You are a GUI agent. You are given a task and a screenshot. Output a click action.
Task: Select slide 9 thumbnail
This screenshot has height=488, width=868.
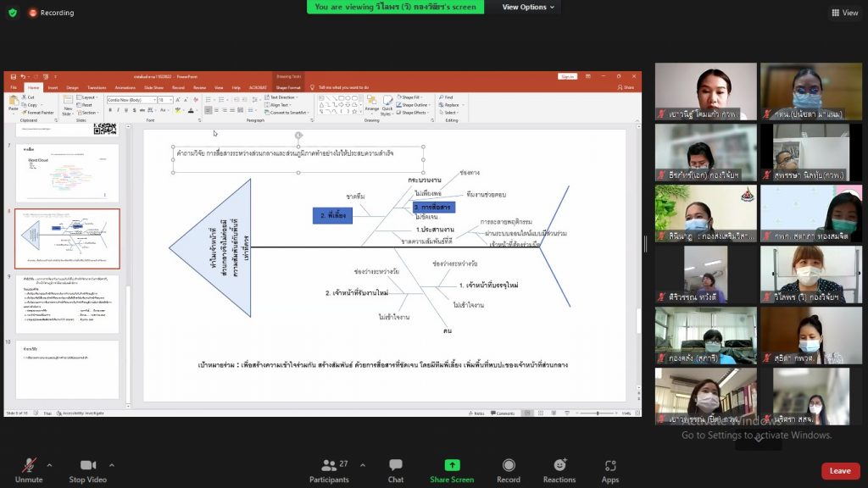click(x=67, y=303)
